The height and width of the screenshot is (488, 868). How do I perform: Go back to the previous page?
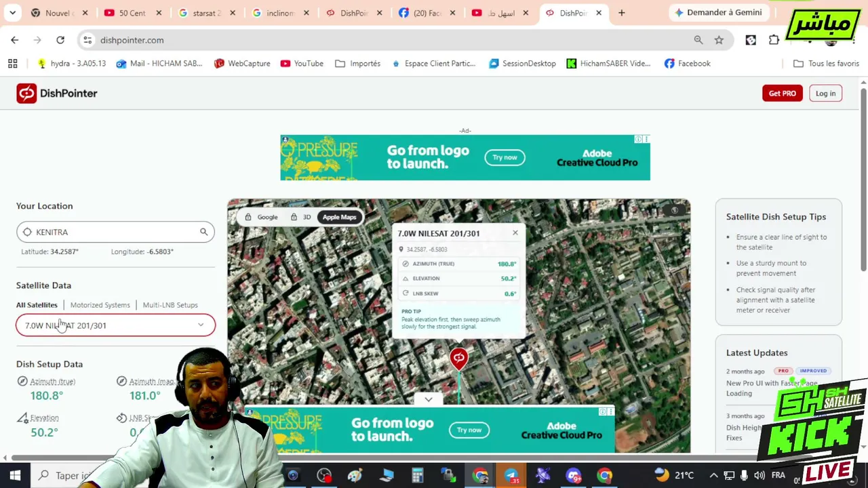click(15, 40)
